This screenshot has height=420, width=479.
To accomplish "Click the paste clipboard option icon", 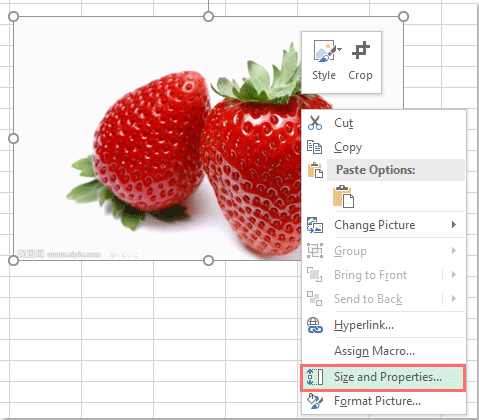I will point(343,197).
